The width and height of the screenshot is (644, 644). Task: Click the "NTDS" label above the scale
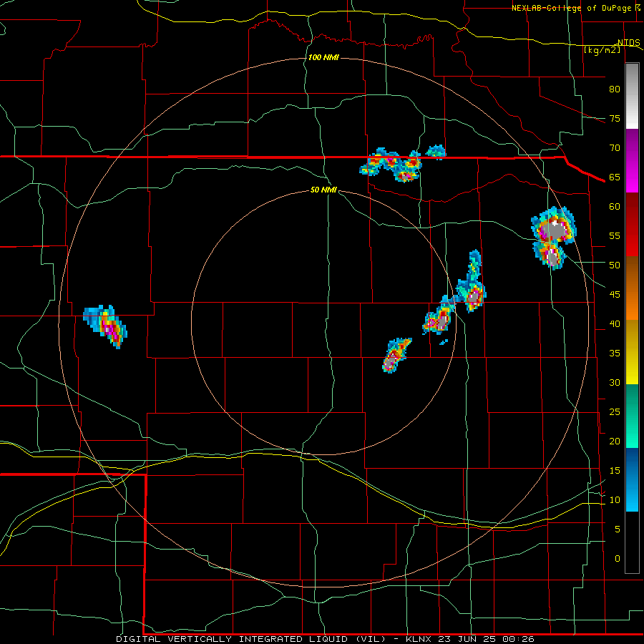pyautogui.click(x=628, y=43)
